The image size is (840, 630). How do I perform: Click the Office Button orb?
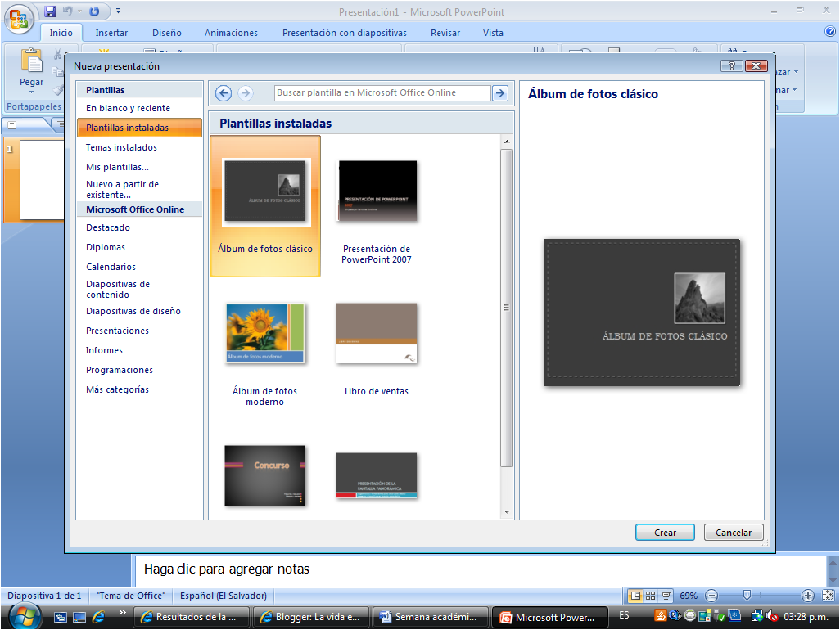pos(18,19)
